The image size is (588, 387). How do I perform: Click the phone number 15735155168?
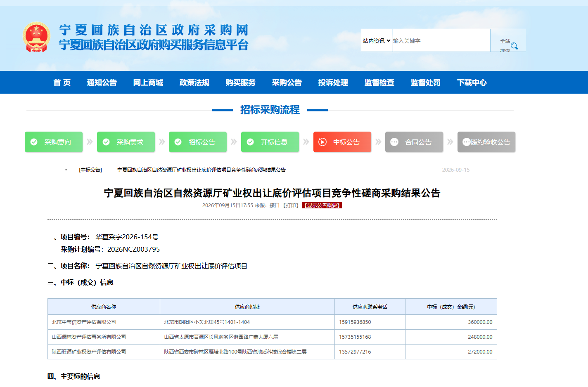click(355, 337)
